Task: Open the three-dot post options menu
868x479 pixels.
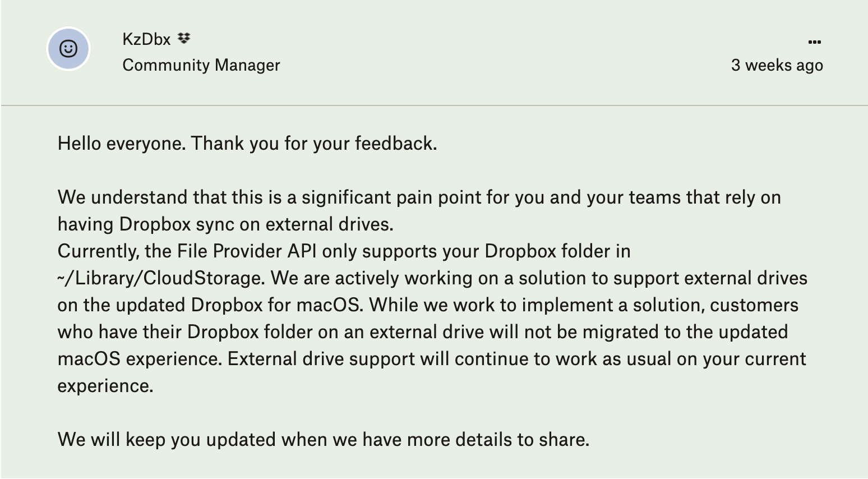Action: coord(814,42)
